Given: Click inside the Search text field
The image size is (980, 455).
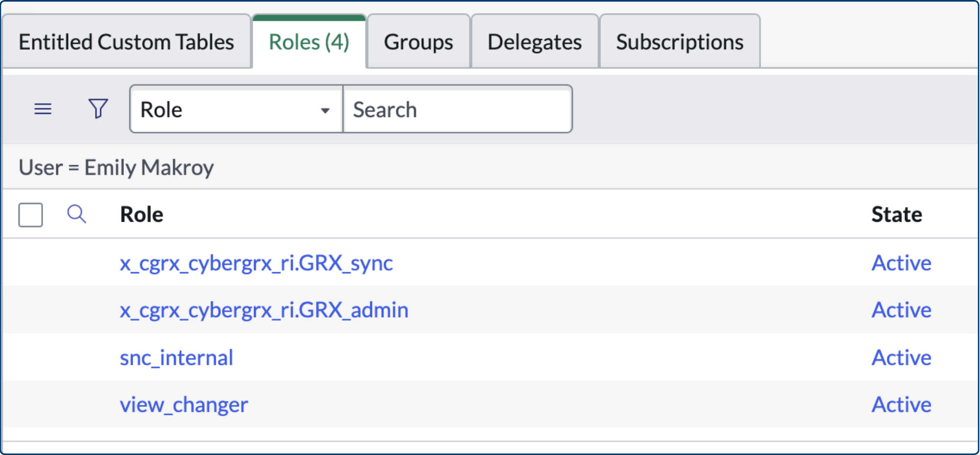Looking at the screenshot, I should pos(457,109).
